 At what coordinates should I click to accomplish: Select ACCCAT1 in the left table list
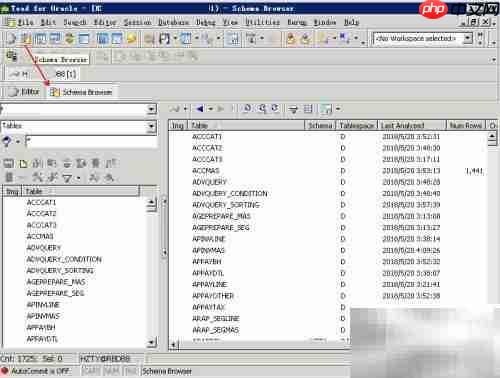point(41,202)
